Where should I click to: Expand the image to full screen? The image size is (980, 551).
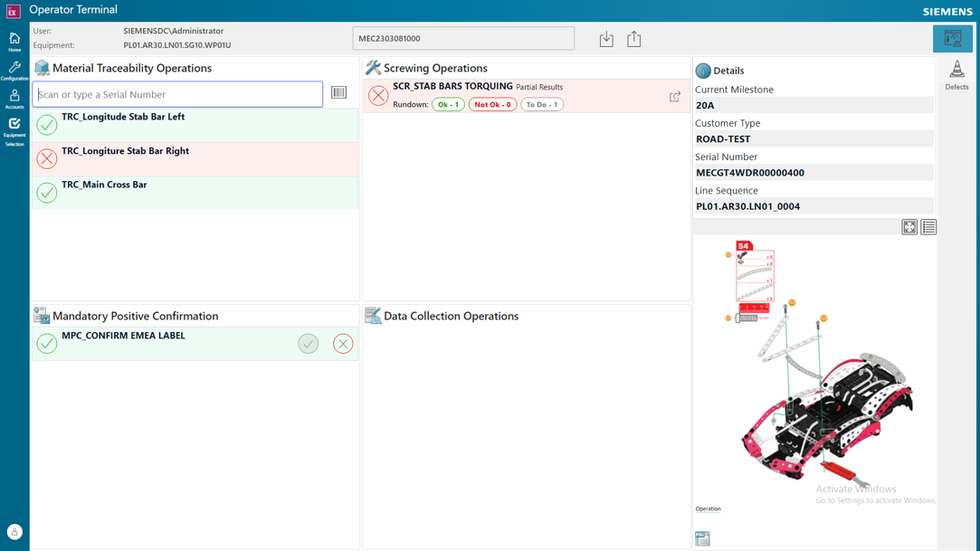click(x=909, y=227)
